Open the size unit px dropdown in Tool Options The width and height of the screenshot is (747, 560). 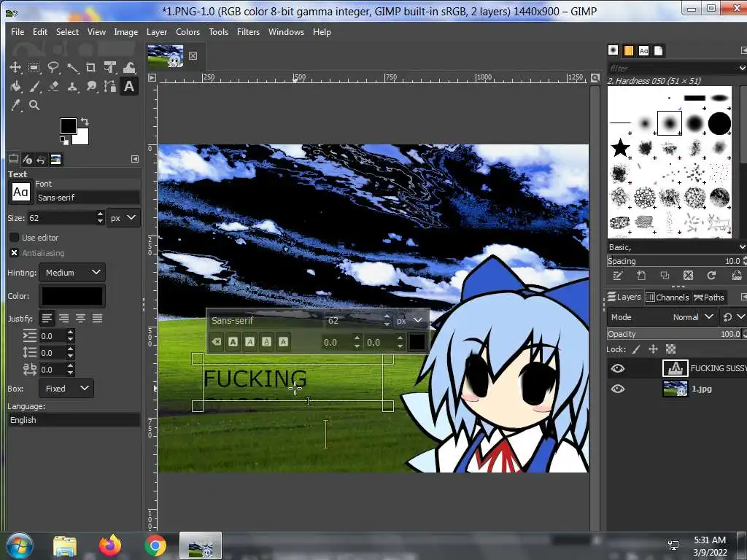click(x=123, y=218)
